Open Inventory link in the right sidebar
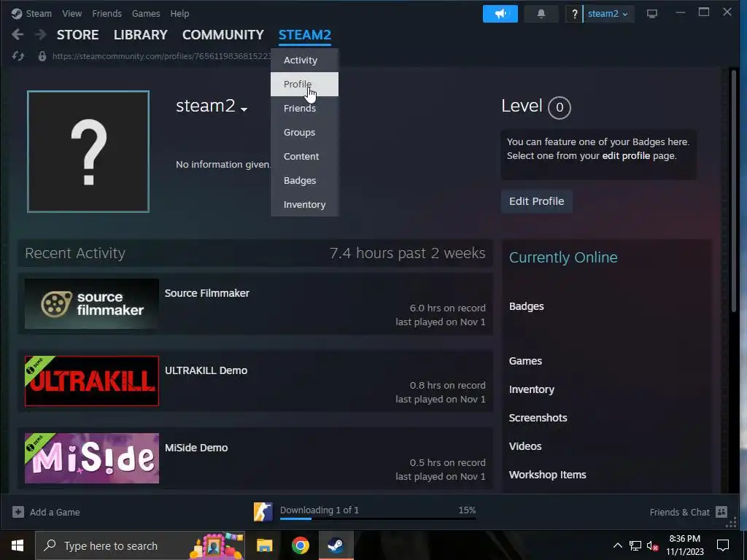The height and width of the screenshot is (560, 747). click(x=532, y=389)
